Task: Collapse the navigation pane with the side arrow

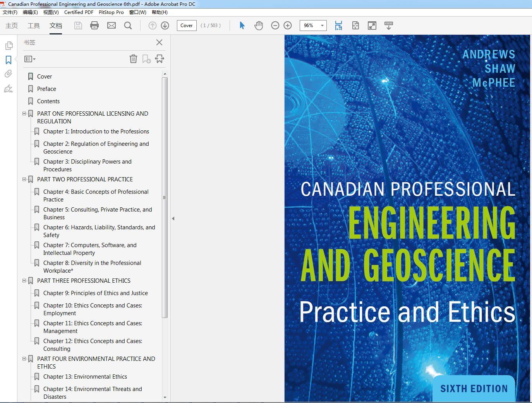Action: point(173,218)
